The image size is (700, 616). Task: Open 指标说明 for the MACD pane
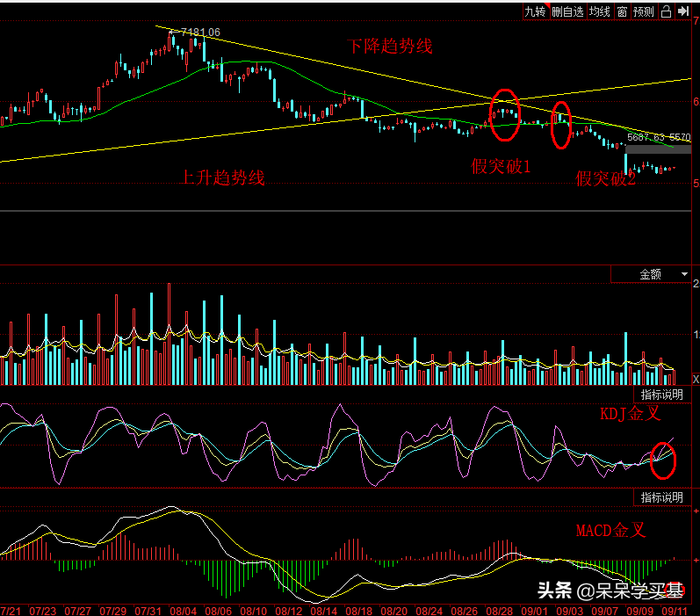click(662, 497)
